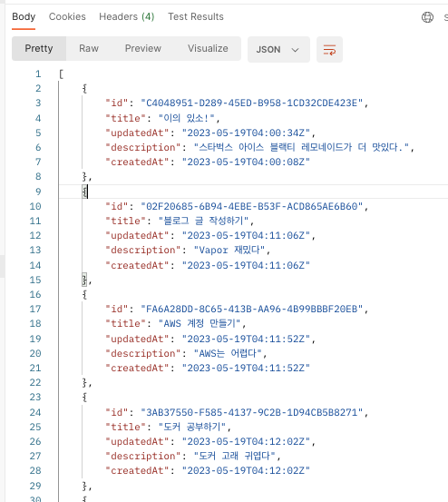Click the closing brace on line 15
The height and width of the screenshot is (502, 448).
(84, 281)
